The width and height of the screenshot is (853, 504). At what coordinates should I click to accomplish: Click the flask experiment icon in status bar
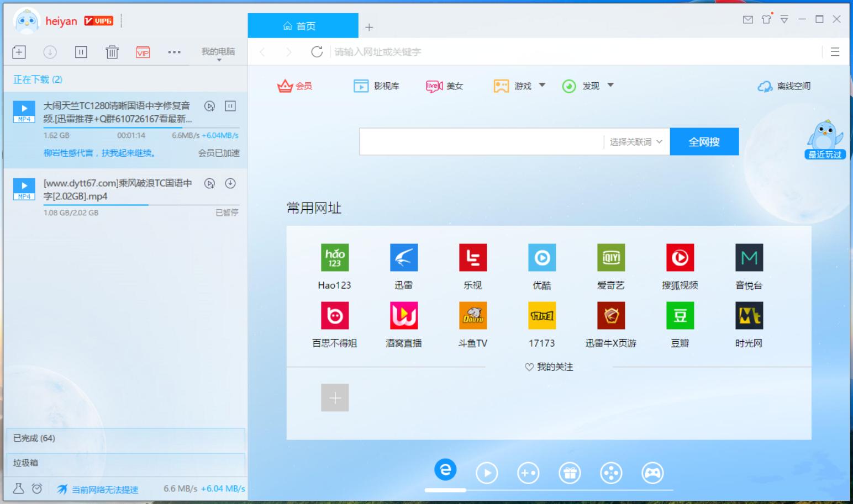(18, 489)
